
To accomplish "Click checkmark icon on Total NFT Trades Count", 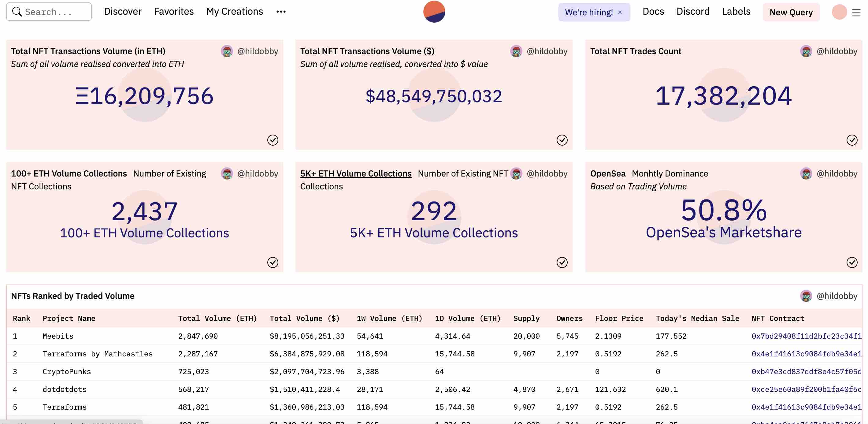I will (852, 140).
